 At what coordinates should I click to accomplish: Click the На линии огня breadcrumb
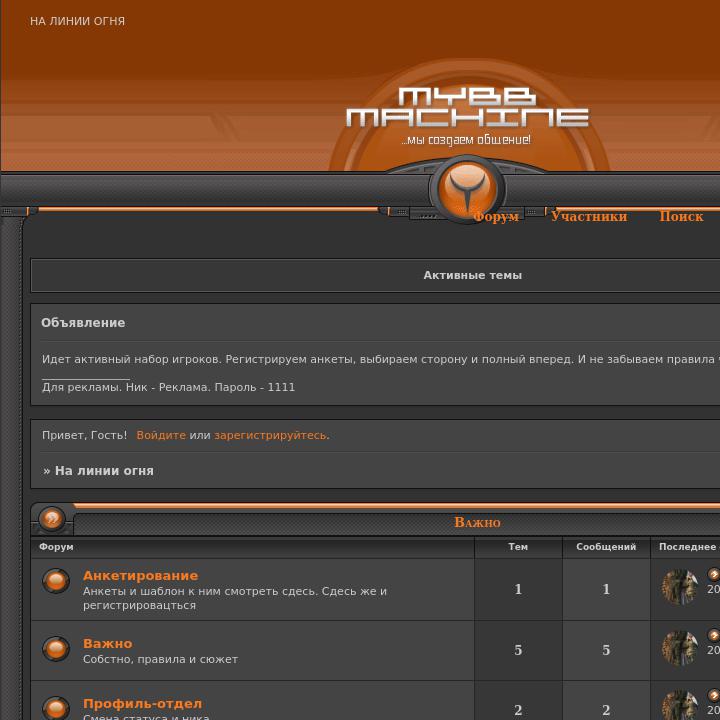[104, 471]
